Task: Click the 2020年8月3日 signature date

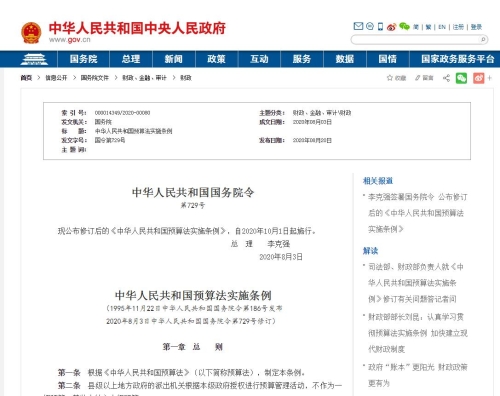Action: click(x=281, y=257)
